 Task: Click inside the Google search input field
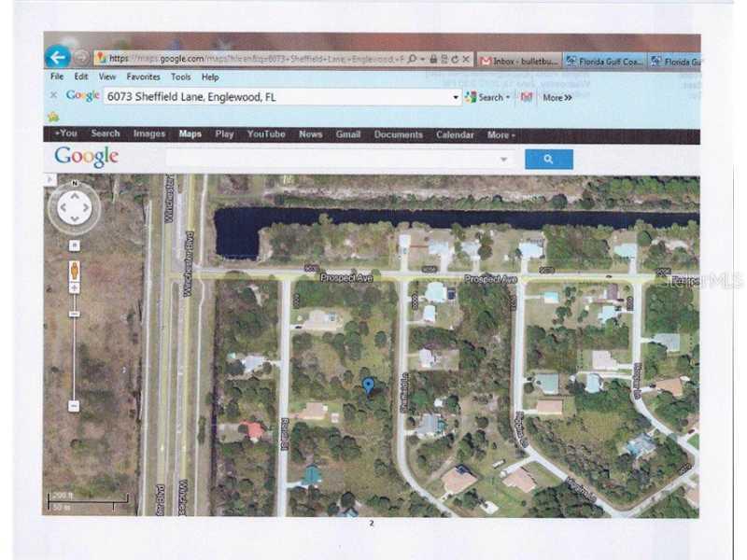click(x=327, y=159)
